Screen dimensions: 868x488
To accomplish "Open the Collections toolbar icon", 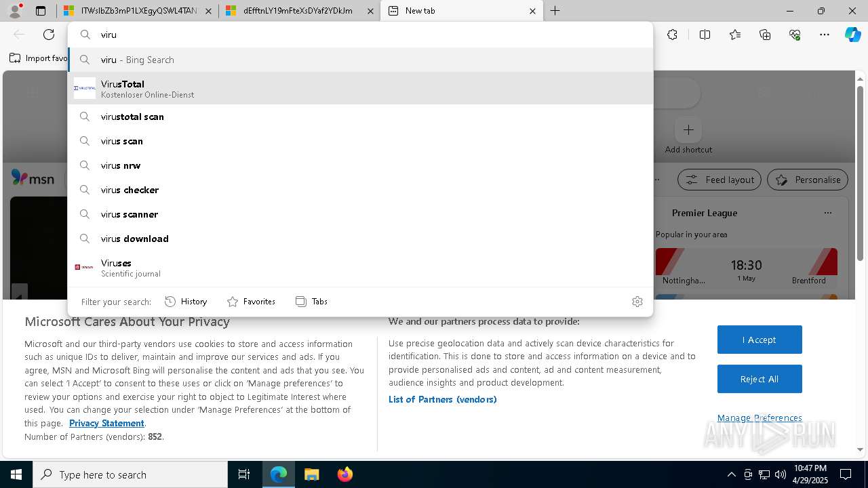I will pos(765,35).
